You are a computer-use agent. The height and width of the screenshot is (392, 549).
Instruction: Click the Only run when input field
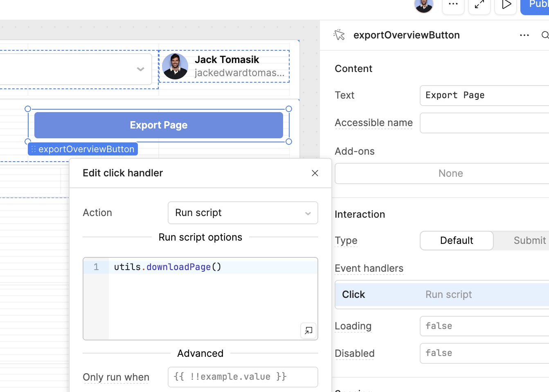click(x=243, y=377)
